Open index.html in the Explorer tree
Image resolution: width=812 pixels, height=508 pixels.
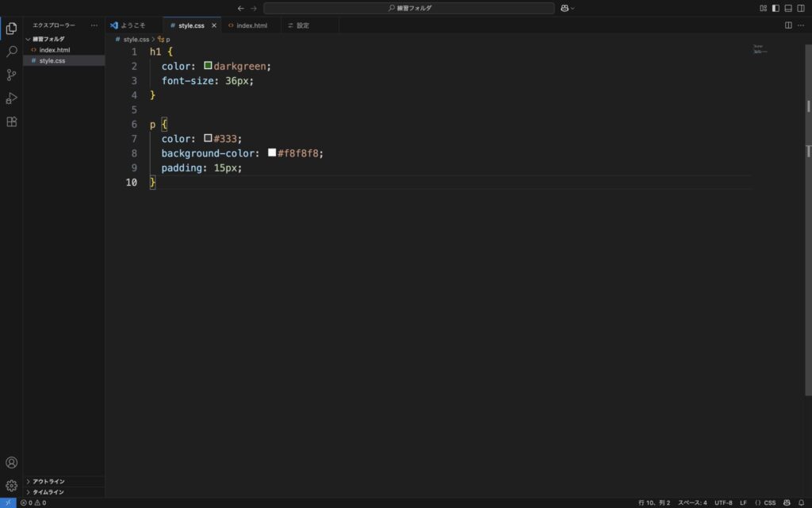(x=63, y=50)
